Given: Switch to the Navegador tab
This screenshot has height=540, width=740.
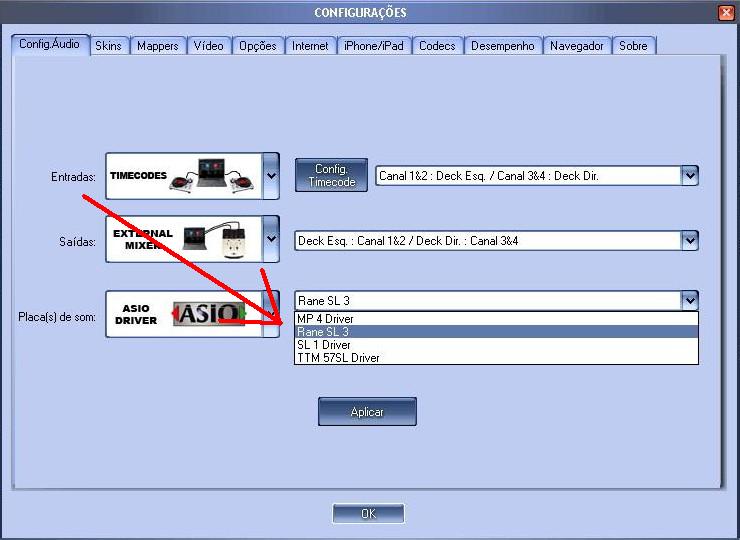Looking at the screenshot, I should tap(577, 46).
